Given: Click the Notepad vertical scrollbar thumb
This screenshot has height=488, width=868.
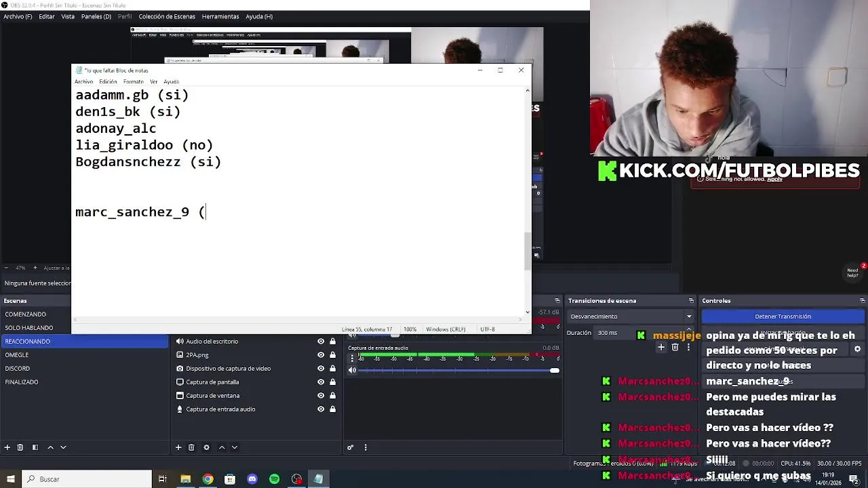Looking at the screenshot, I should (528, 251).
